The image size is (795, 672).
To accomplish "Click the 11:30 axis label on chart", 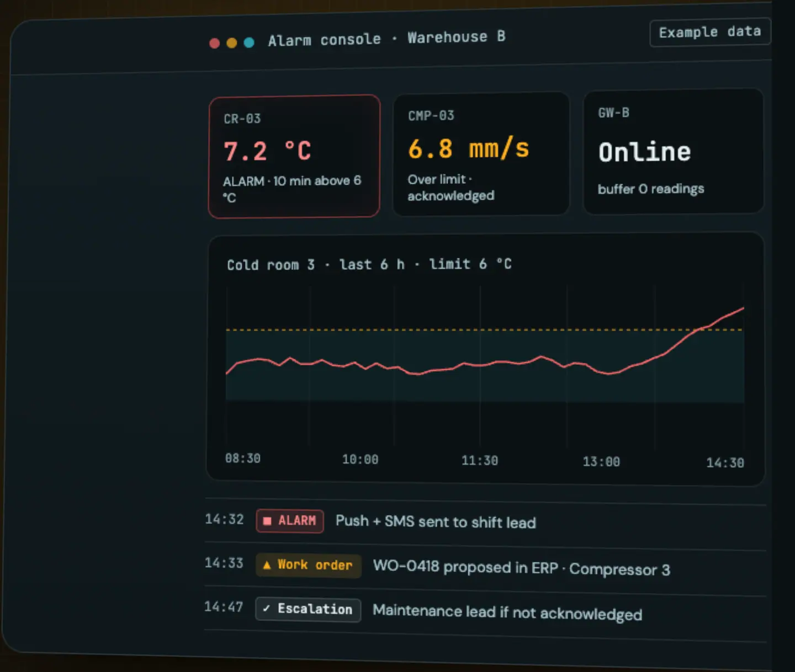I will point(480,461).
